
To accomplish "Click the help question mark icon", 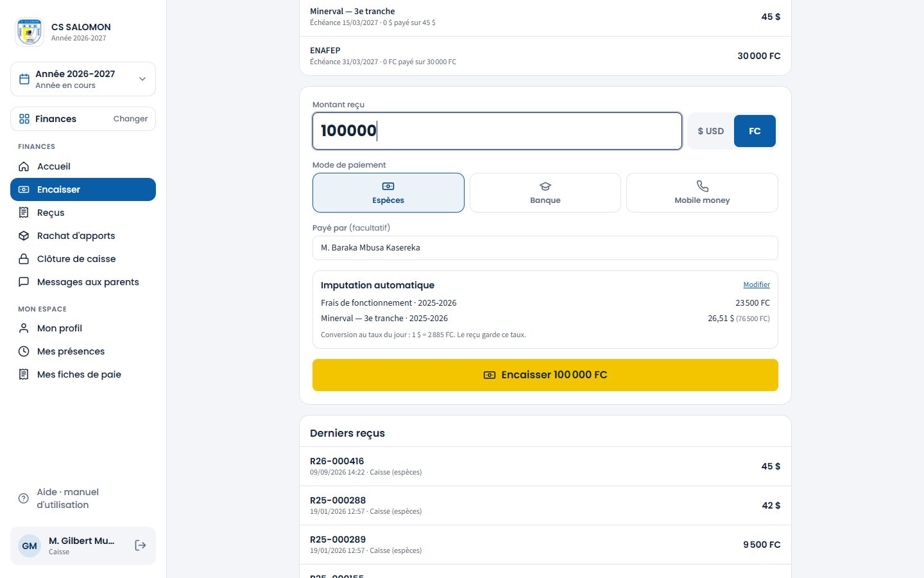I will 24,498.
